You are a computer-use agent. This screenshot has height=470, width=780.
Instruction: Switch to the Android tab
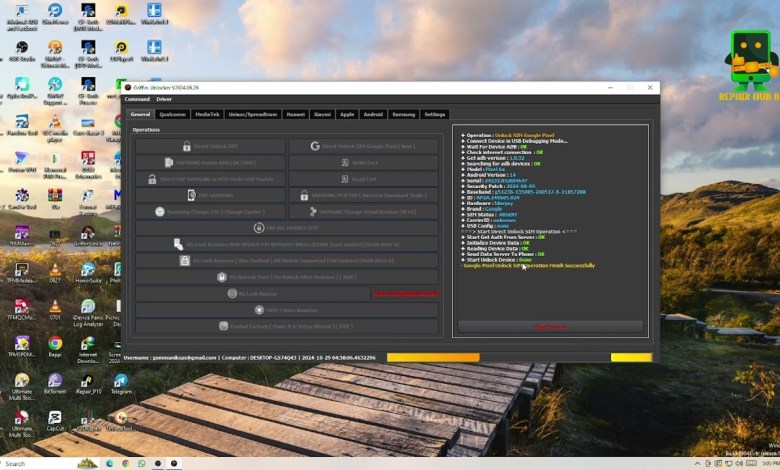(x=373, y=114)
